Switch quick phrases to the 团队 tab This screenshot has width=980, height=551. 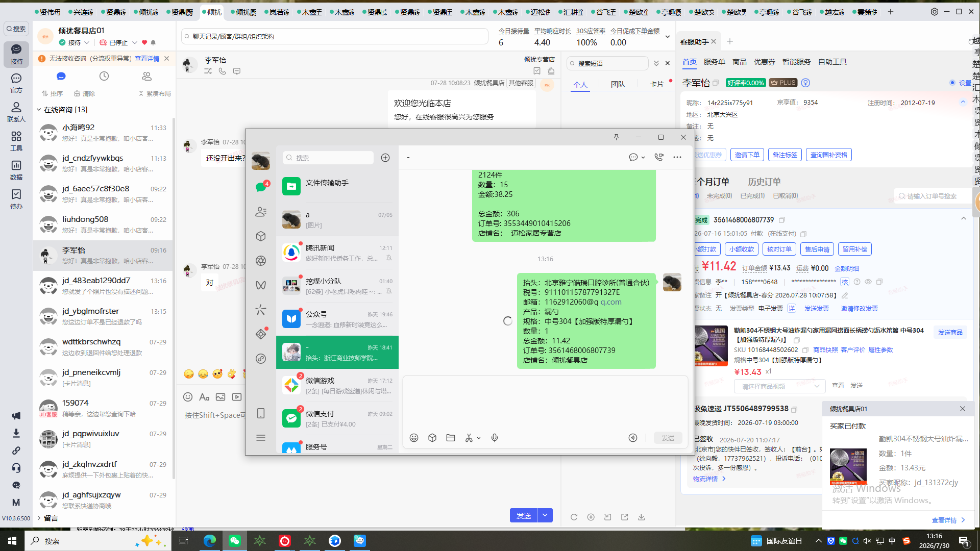coord(618,84)
